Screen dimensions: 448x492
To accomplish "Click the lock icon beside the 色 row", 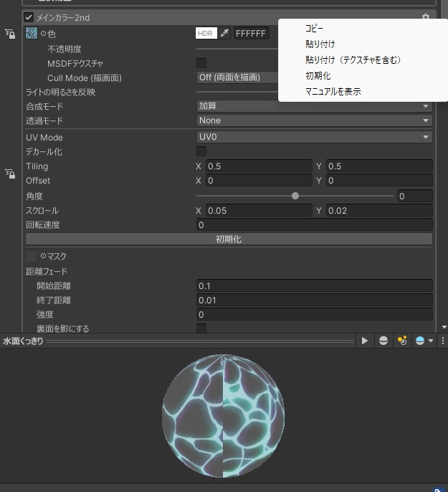I will click(x=10, y=34).
